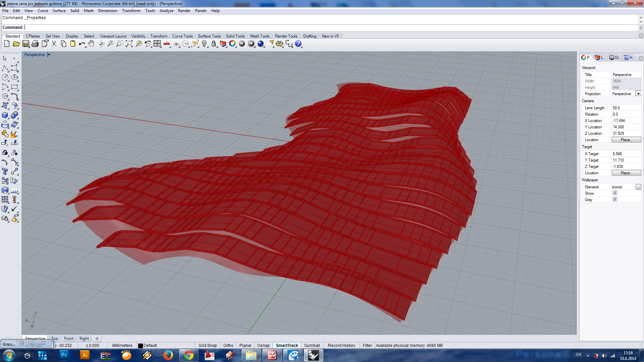Browse wallpaper Filename with ellipsis button
The width and height of the screenshot is (644, 362).
(638, 187)
